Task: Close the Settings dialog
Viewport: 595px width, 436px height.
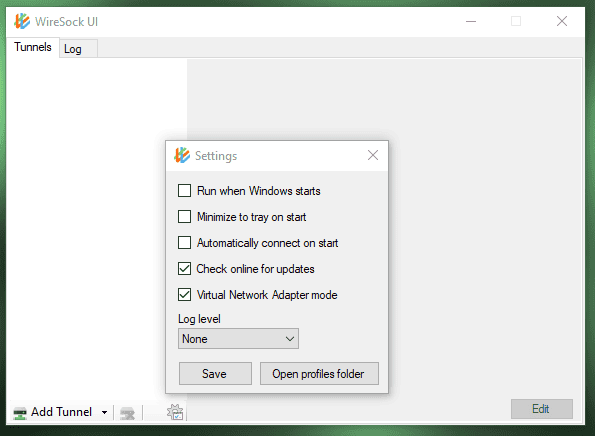Action: coord(373,155)
